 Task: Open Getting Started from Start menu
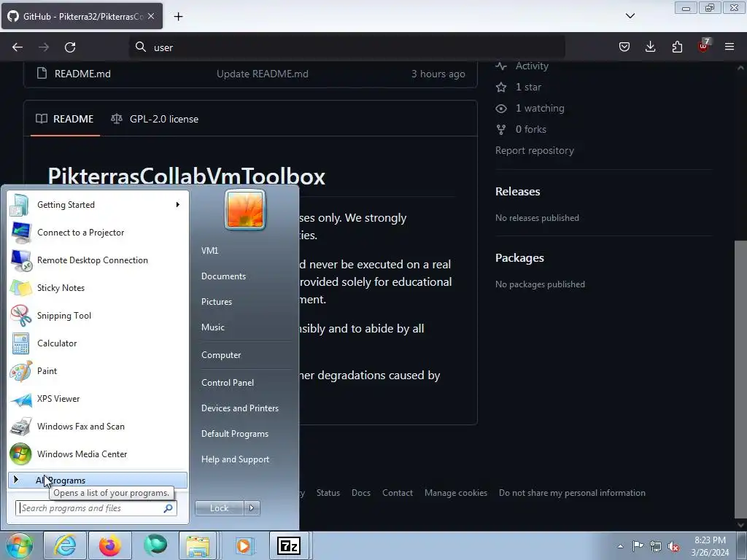tap(98, 205)
